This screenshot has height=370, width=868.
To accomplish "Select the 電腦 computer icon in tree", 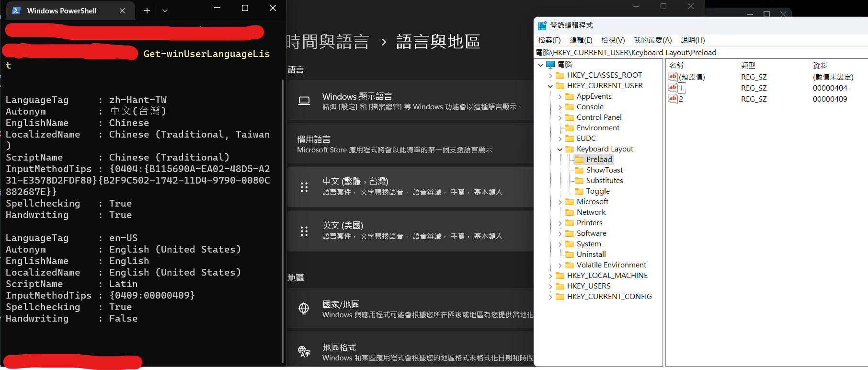I will [550, 64].
